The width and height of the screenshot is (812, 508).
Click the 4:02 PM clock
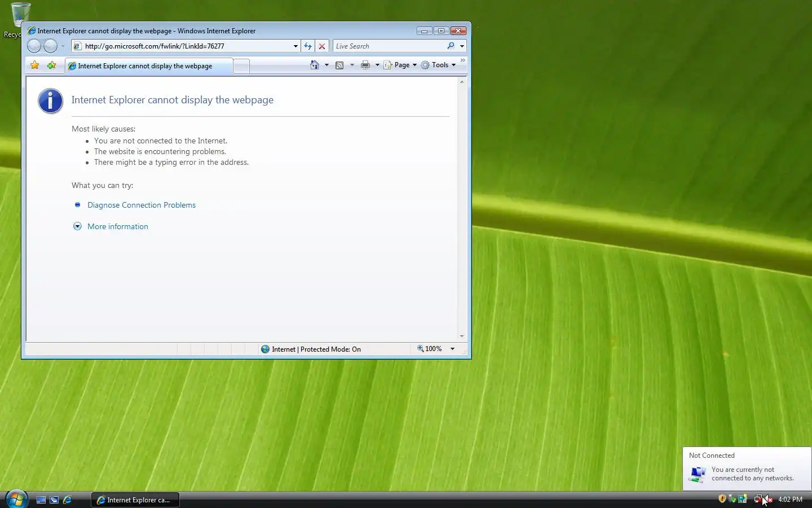[790, 500]
